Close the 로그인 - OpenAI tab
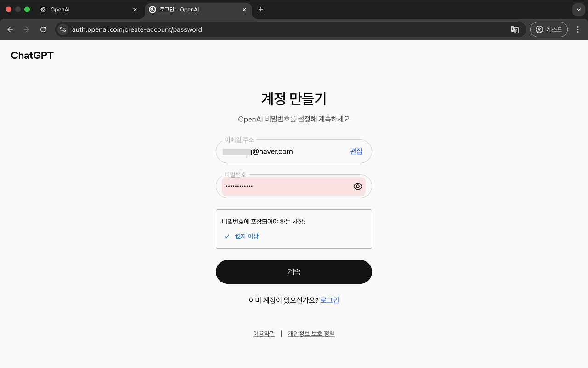 tap(244, 10)
